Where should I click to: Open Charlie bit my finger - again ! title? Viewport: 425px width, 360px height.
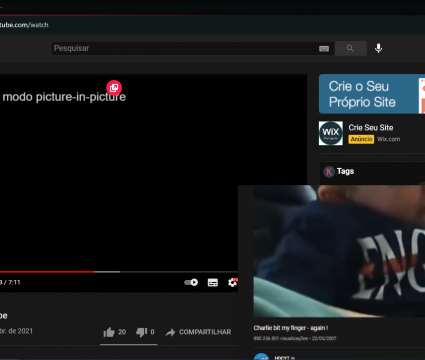[x=291, y=328]
